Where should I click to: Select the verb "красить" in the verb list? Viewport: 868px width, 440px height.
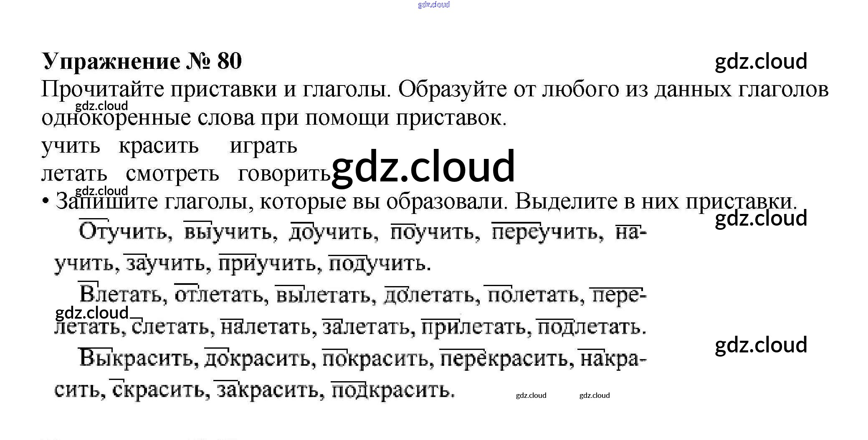[159, 146]
